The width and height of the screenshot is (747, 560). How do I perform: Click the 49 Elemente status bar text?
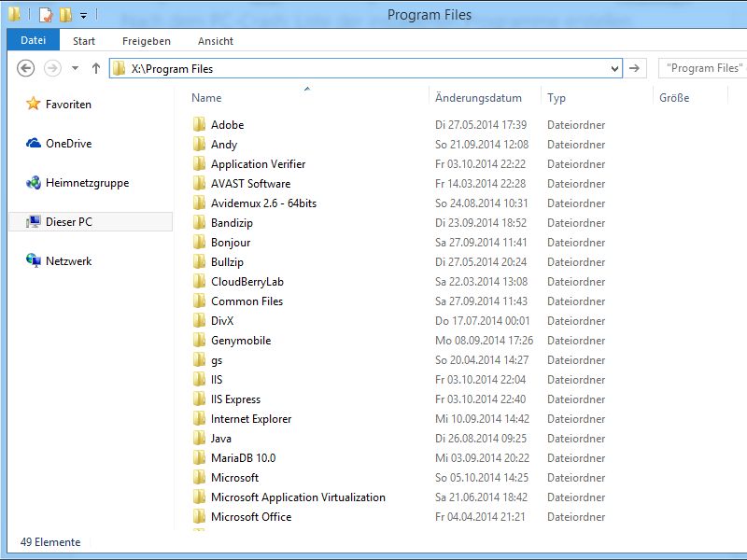(50, 542)
